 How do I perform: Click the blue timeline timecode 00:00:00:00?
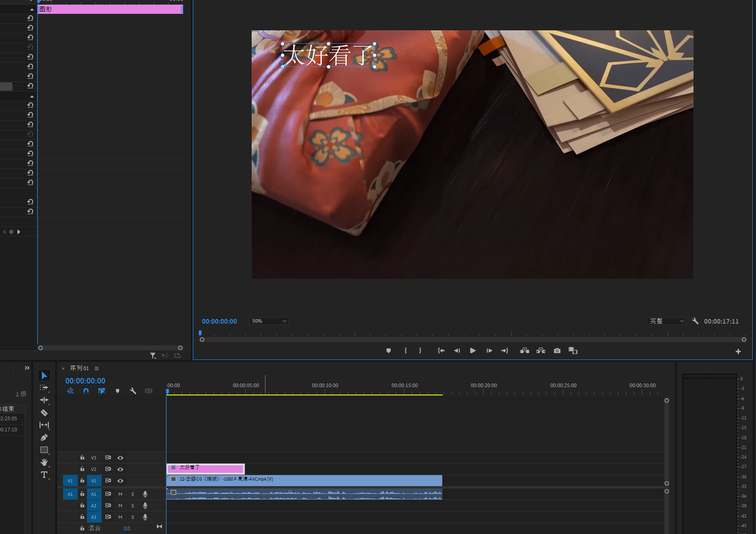pos(85,381)
